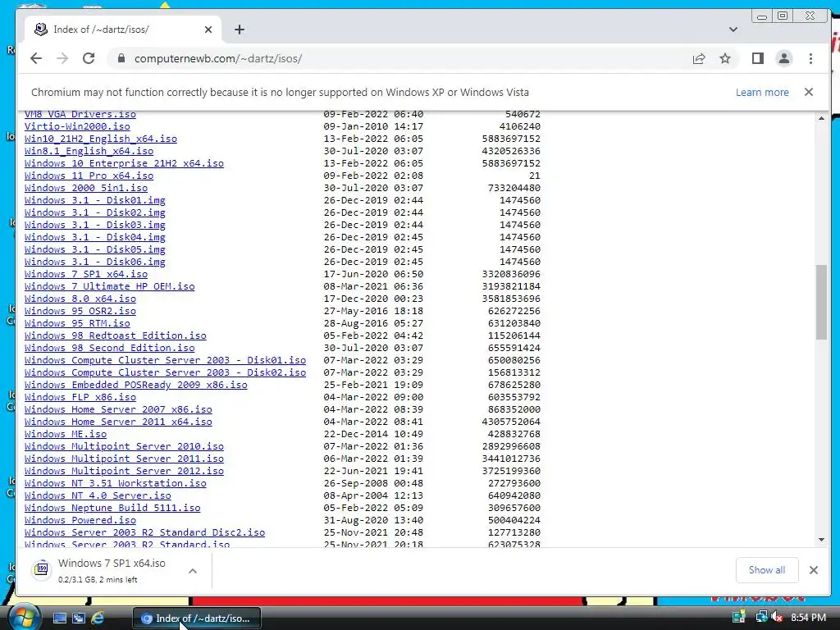Open the Windows Start orb
This screenshot has height=630, width=840.
24,617
